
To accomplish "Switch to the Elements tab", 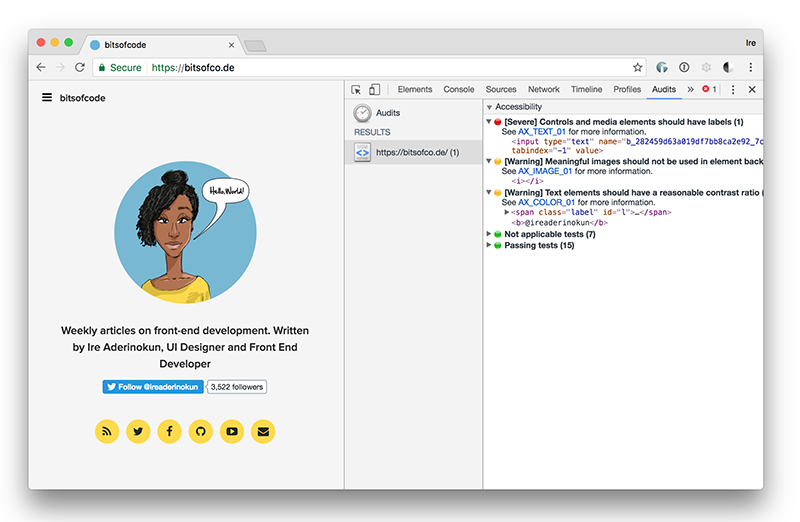I will click(x=415, y=90).
